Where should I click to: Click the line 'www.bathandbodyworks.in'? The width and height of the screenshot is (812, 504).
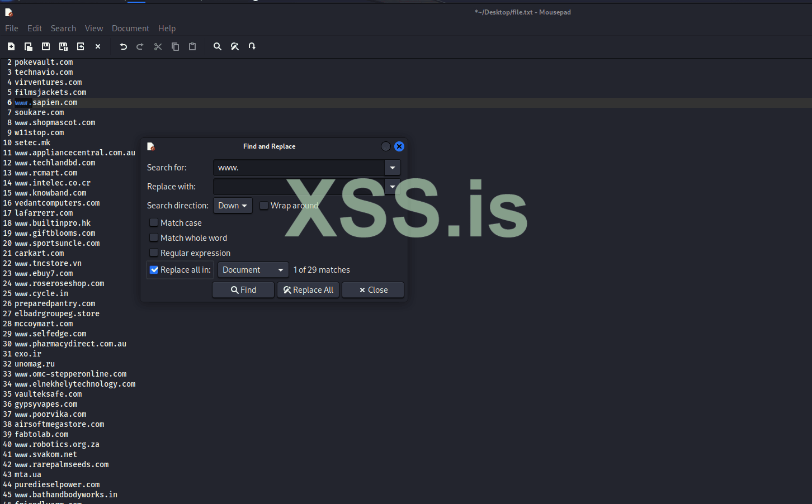66,495
